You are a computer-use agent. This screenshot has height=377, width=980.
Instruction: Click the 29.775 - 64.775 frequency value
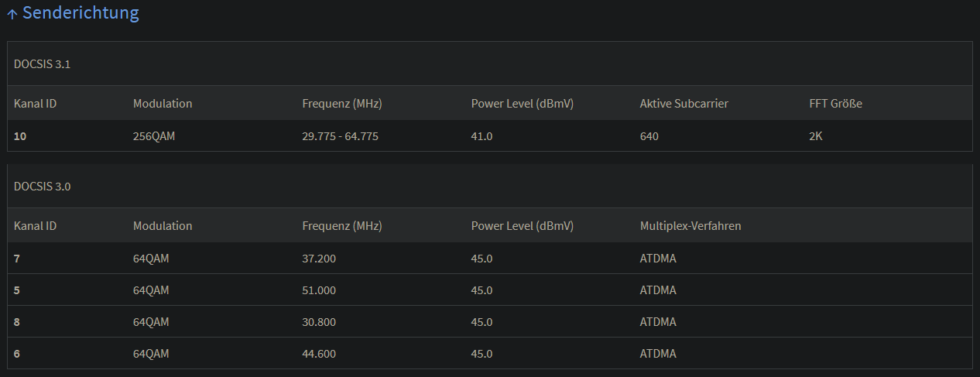click(x=340, y=136)
